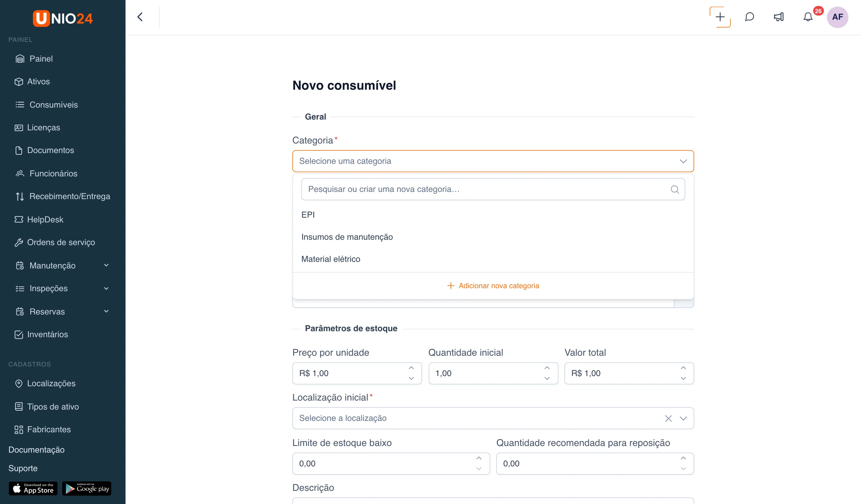Viewport: 861px width, 504px height.
Task: Open Tipos de ativo in sidebar
Action: pos(47,407)
